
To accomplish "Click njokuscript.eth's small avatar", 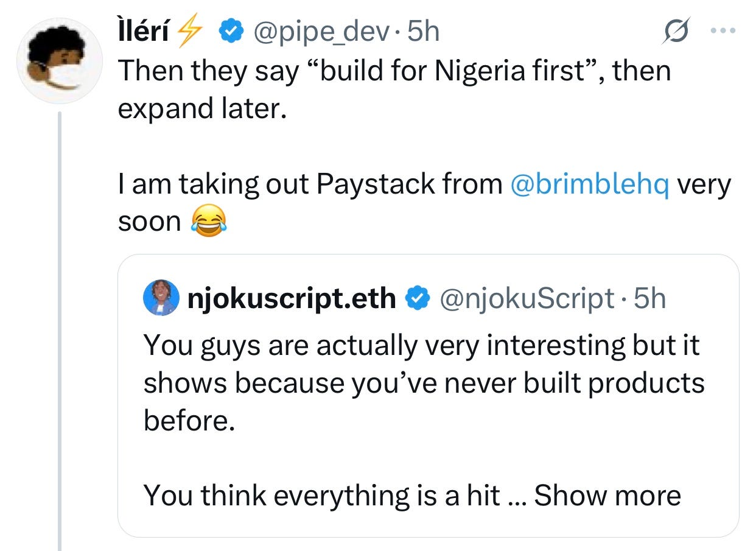I will [161, 298].
